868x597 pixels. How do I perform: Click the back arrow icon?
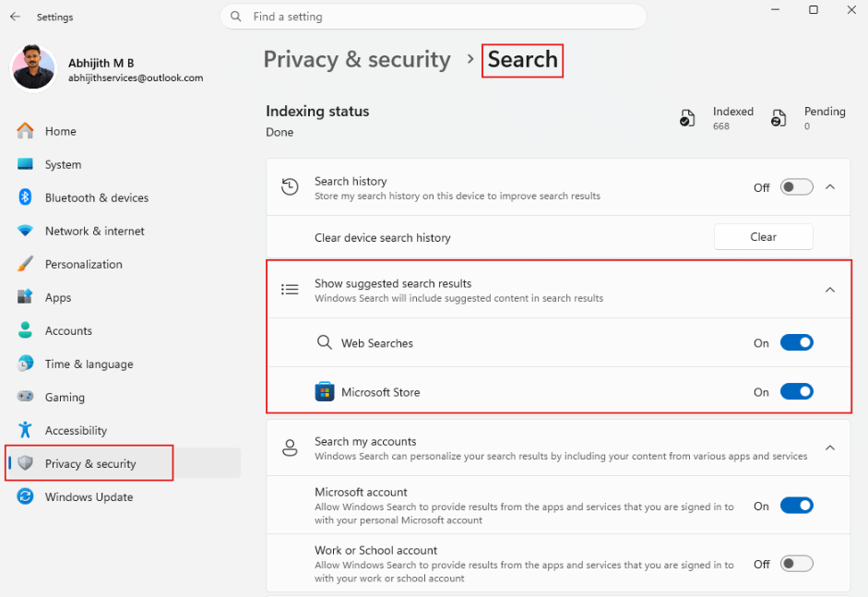pos(15,17)
